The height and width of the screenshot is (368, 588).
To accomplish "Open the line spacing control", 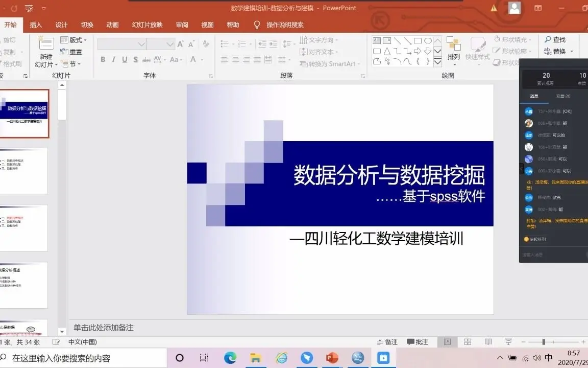I will click(288, 44).
